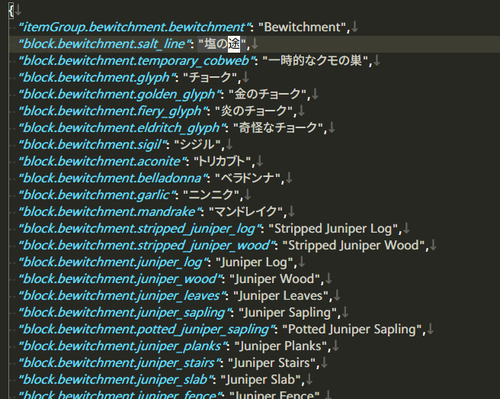The width and height of the screenshot is (500, 399).
Task: Click the "block.bewitchment.juniper_sapling" key
Action: point(125,312)
